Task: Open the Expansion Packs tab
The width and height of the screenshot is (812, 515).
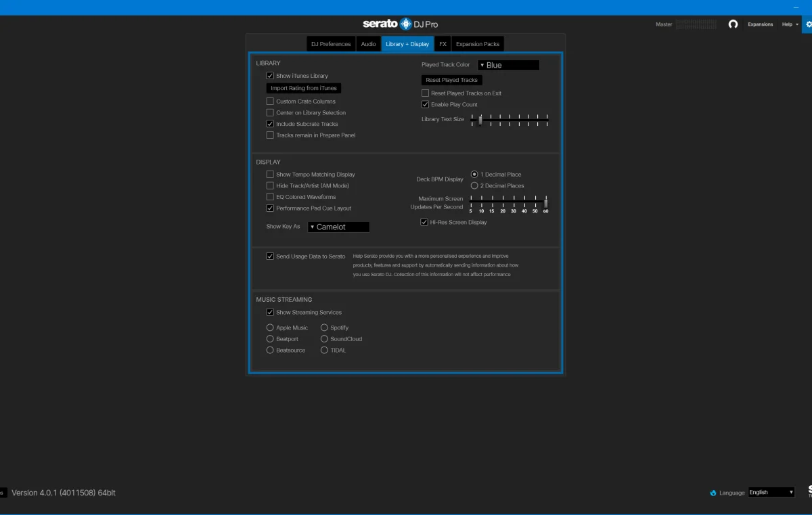Action: click(x=478, y=44)
